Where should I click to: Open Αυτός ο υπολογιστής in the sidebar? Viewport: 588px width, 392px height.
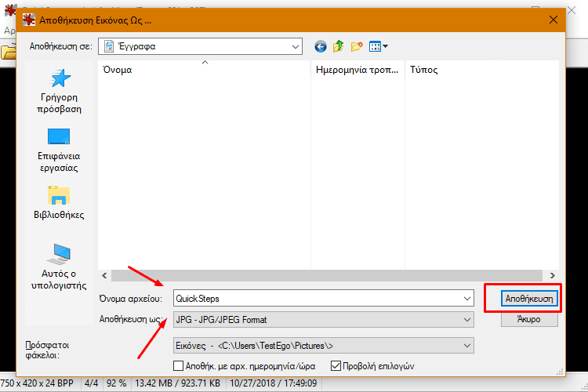coord(59,267)
